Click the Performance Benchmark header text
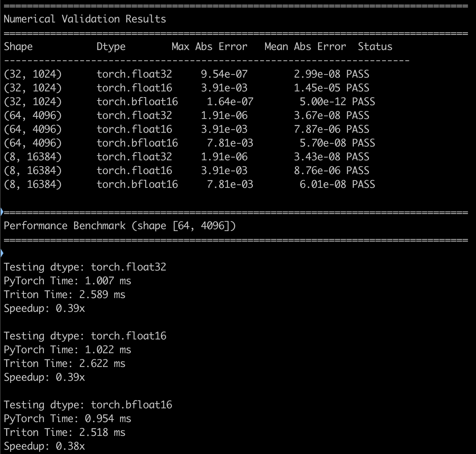Image resolution: width=476 pixels, height=454 pixels. pos(119,225)
